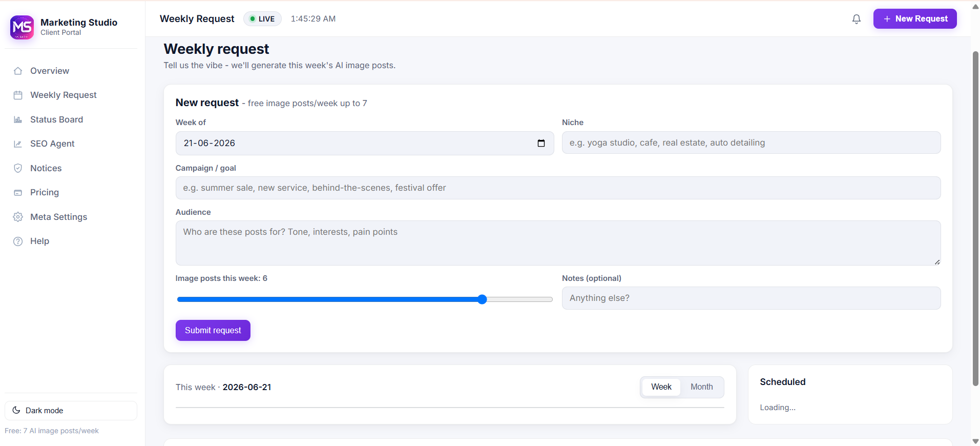Click the page vertical scrollbar
The image size is (980, 446).
pyautogui.click(x=975, y=218)
